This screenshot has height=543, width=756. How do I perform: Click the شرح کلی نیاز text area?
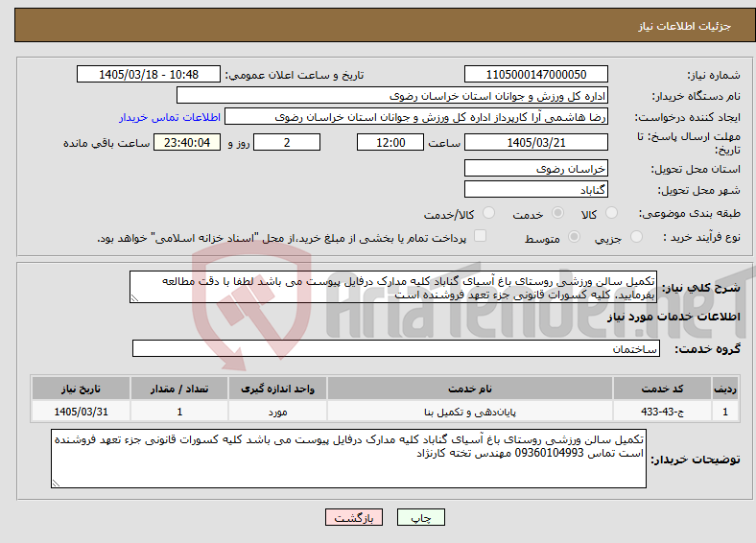pyautogui.click(x=393, y=287)
